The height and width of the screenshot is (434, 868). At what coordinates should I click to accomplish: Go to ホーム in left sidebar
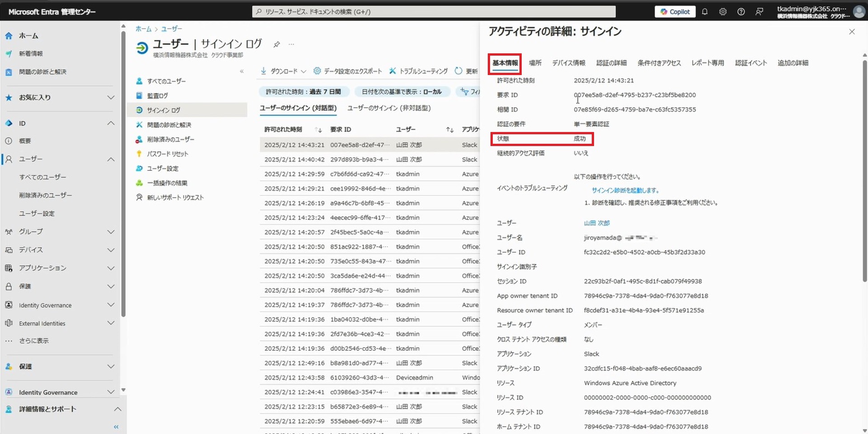[28, 36]
